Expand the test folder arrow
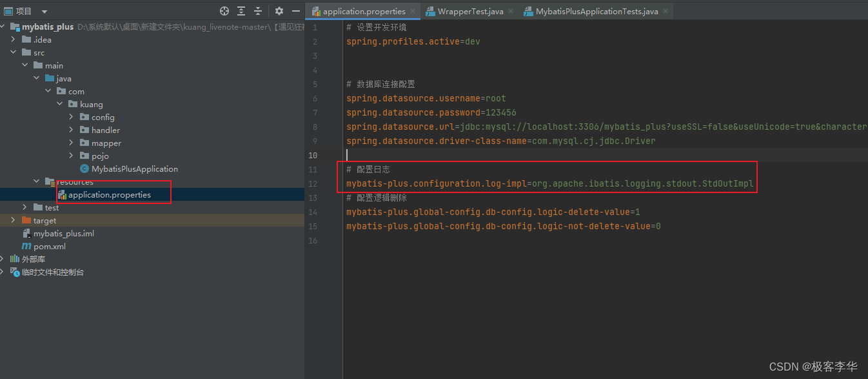868x379 pixels. click(25, 207)
